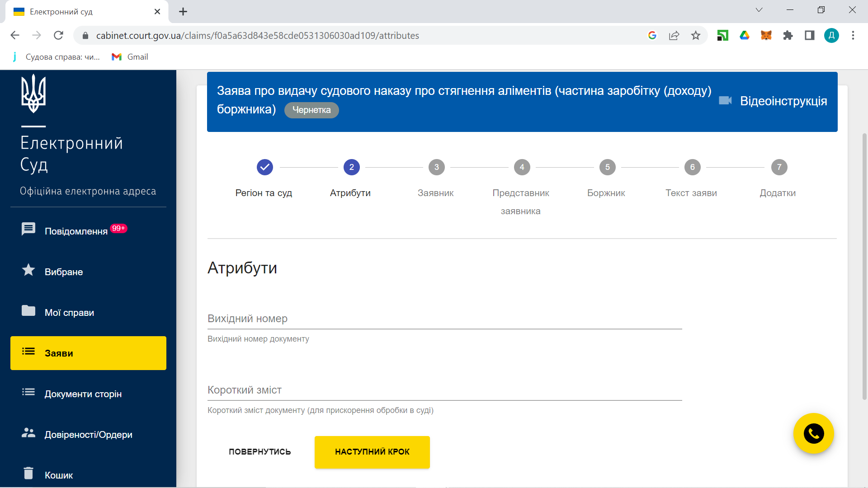This screenshot has height=488, width=868.
Task: Click the yellow phone call button
Action: pyautogui.click(x=813, y=434)
